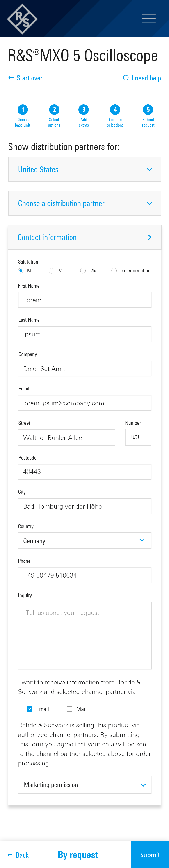
Task: Go to step 3 Add extras
Action: (x=84, y=116)
